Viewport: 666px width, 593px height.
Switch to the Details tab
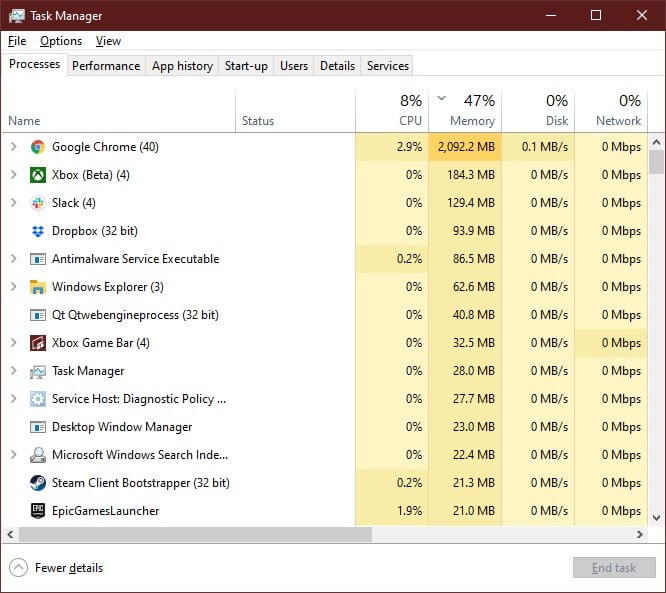338,66
